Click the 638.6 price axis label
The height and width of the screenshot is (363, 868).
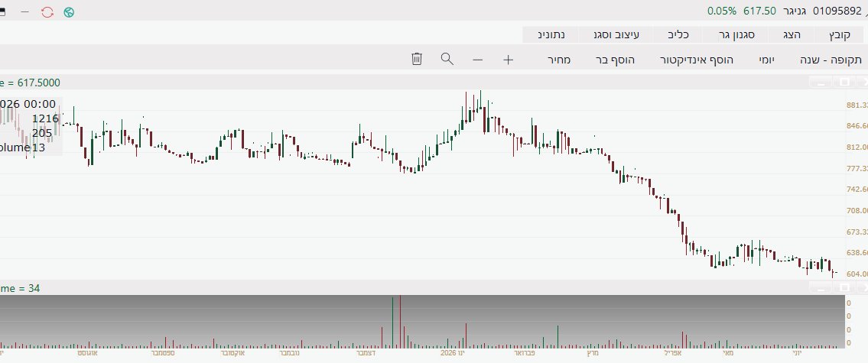[x=857, y=252]
